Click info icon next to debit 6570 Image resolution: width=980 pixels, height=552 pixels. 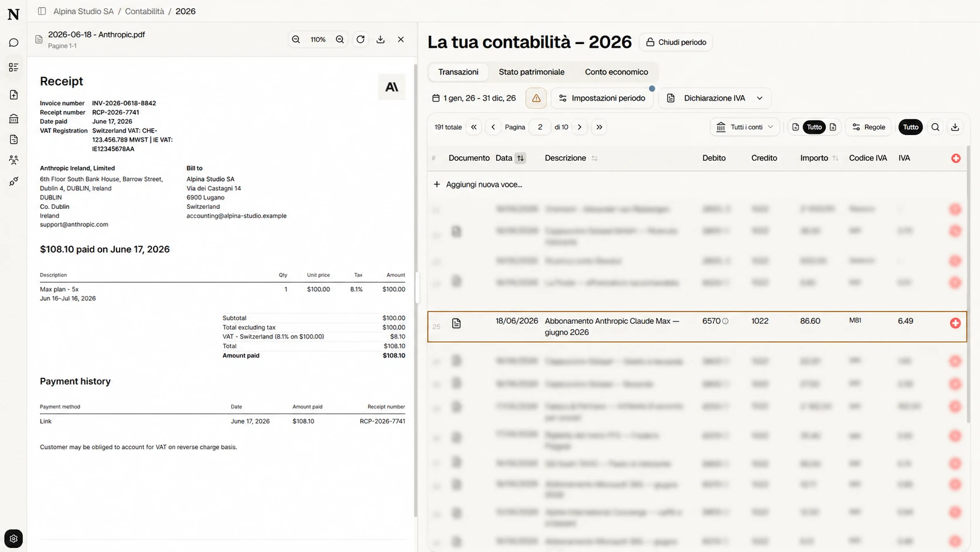726,321
